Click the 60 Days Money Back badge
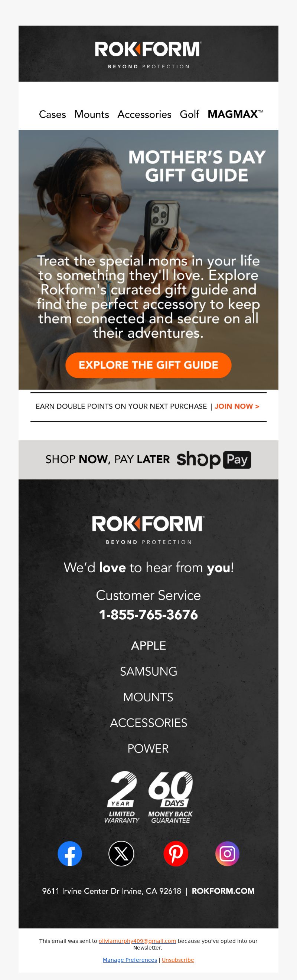297x980 pixels. [170, 798]
